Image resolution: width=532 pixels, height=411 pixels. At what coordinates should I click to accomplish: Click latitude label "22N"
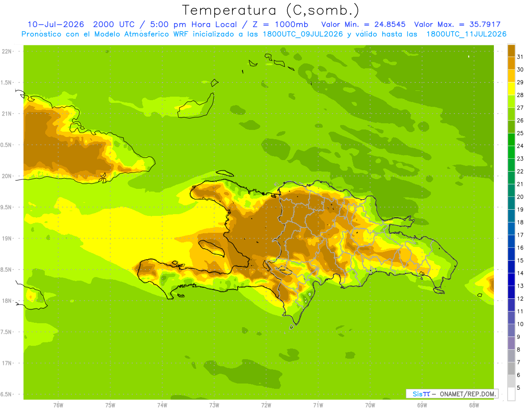(7, 51)
